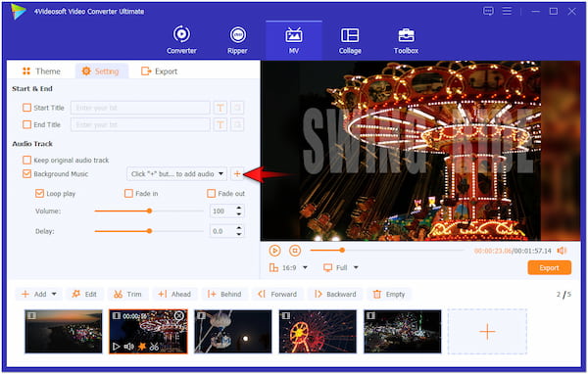588x374 pixels.
Task: Select the Setting tab
Action: click(101, 71)
